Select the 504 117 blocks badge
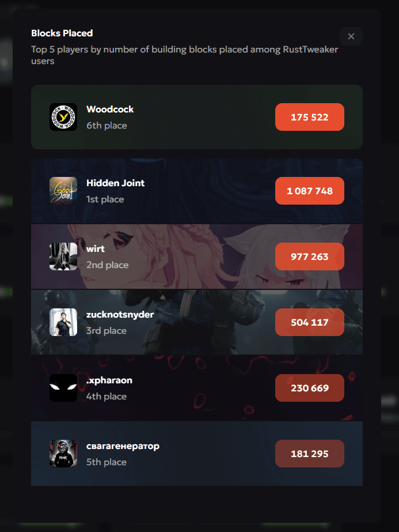The height and width of the screenshot is (532, 399). pos(310,322)
